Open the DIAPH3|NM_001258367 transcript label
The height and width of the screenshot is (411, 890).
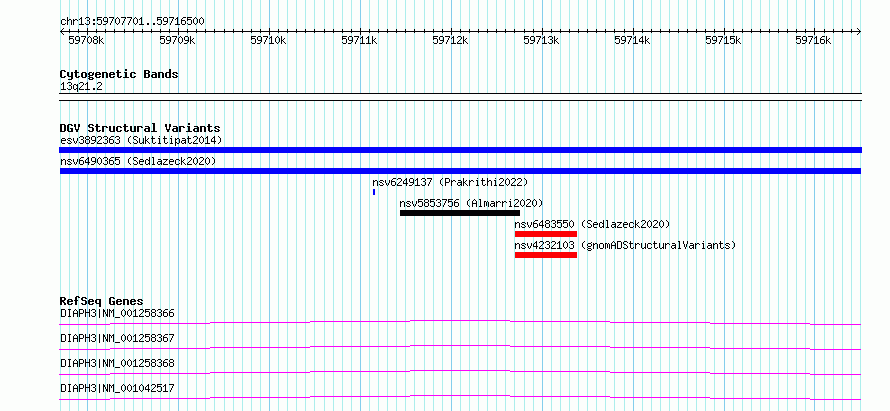117,338
